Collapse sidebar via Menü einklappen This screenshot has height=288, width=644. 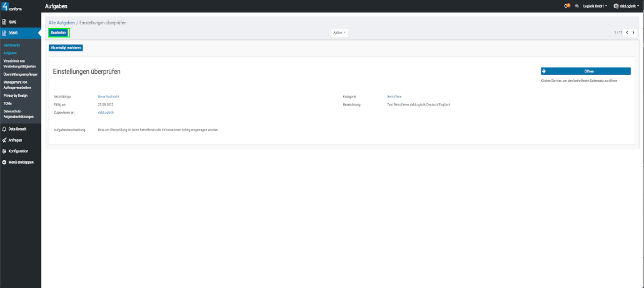pos(19,162)
